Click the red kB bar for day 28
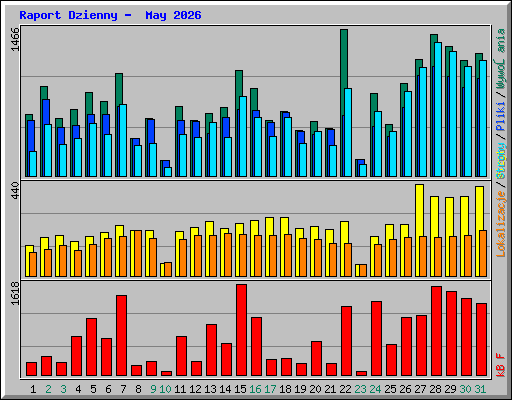This screenshot has width=512, height=400. pos(436,331)
